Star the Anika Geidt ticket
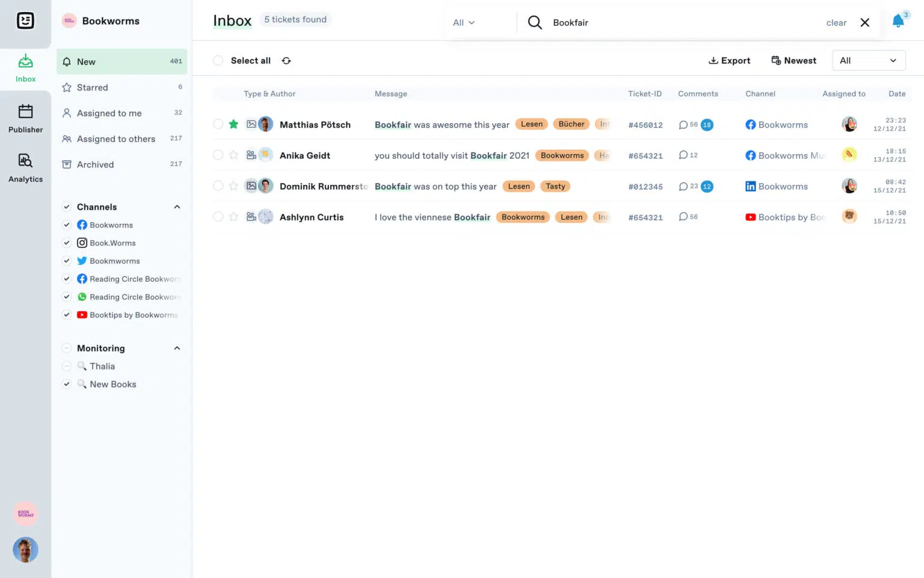924x578 pixels. (233, 155)
